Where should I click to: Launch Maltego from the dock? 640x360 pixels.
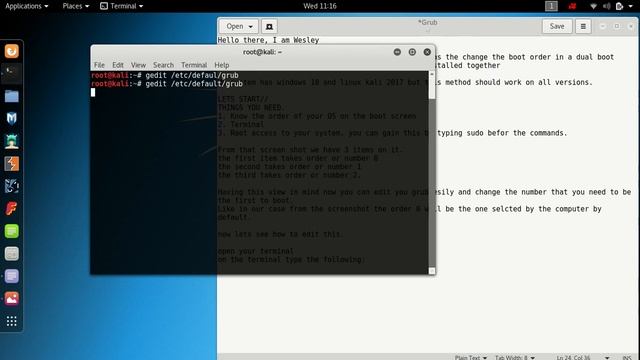(11, 186)
